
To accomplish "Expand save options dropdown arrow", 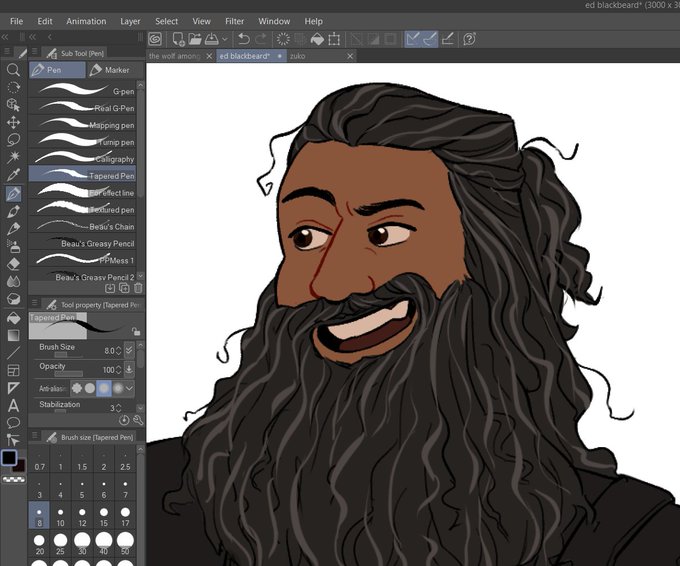I will click(224, 39).
